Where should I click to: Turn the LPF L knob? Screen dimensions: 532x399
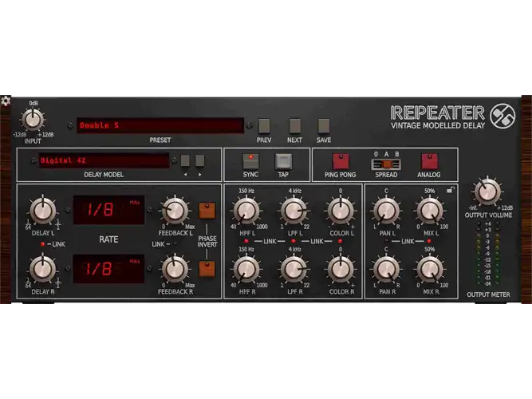coord(294,211)
